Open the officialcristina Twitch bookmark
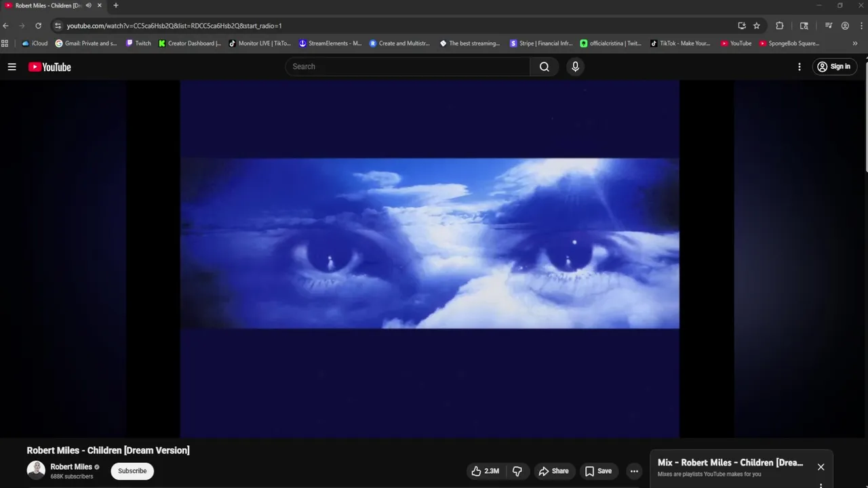This screenshot has height=488, width=868. (x=611, y=43)
